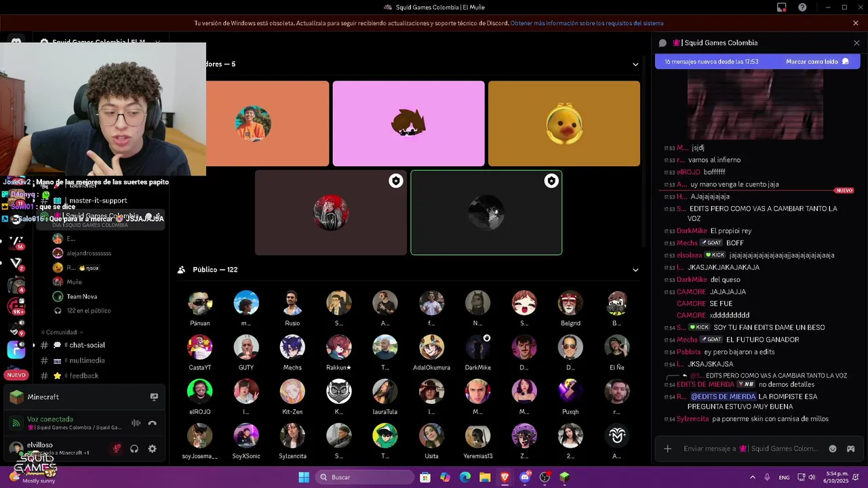868x488 pixels.
Task: Open the Help question mark icon
Action: tap(802, 7)
